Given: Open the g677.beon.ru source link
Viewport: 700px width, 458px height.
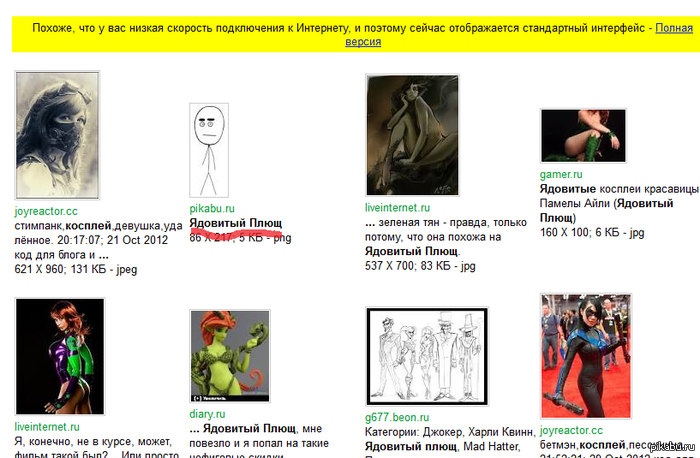Looking at the screenshot, I should pos(397,417).
